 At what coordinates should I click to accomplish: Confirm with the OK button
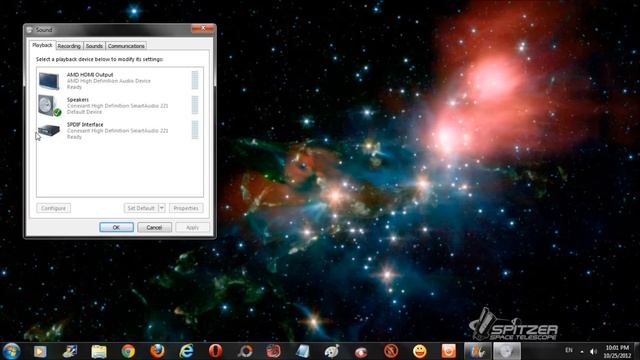[116, 227]
